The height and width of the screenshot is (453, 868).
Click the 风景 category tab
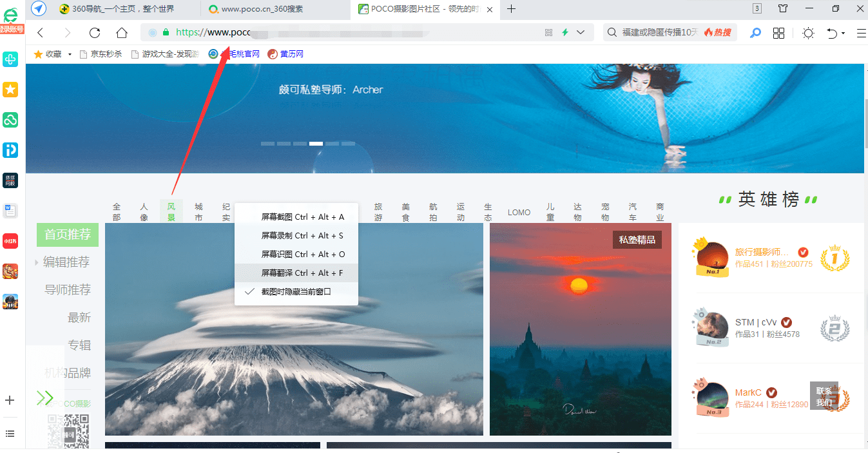171,211
